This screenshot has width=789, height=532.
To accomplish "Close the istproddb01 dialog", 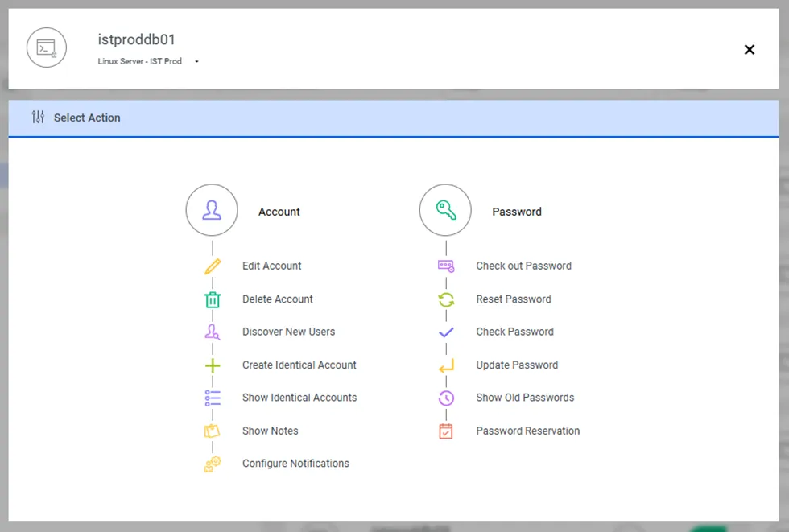I will (750, 49).
